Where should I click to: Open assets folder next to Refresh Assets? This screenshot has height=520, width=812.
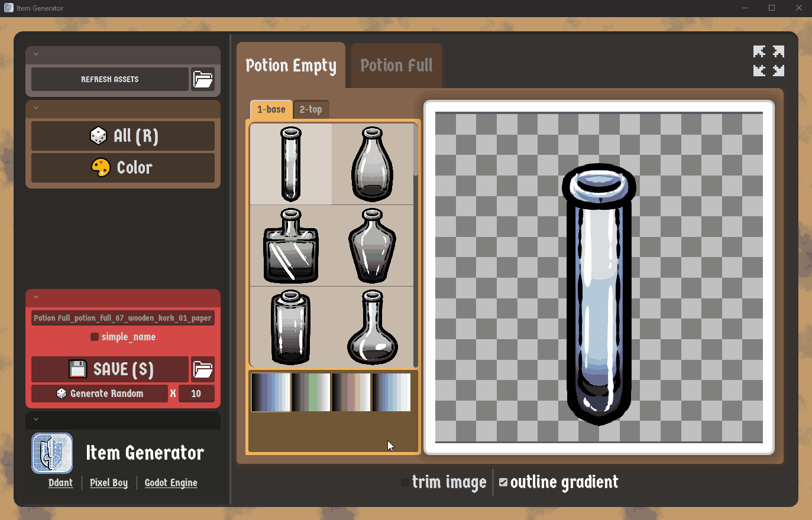point(203,79)
